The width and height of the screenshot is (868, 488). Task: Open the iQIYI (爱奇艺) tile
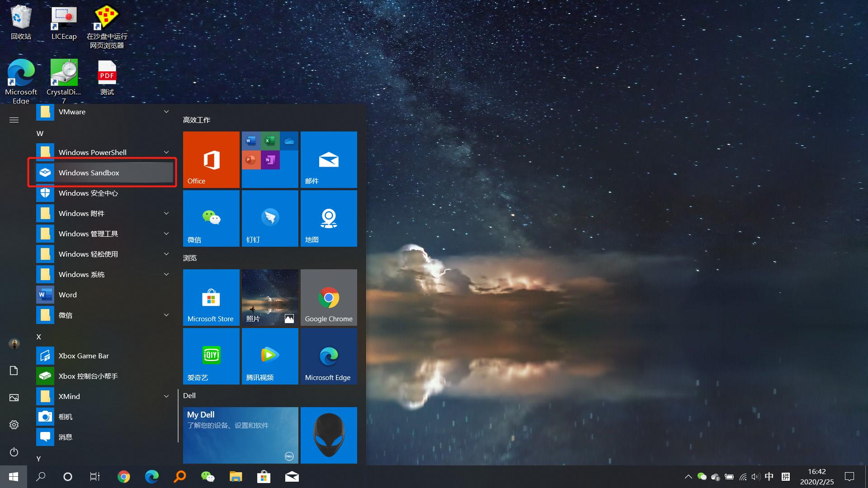(x=211, y=356)
